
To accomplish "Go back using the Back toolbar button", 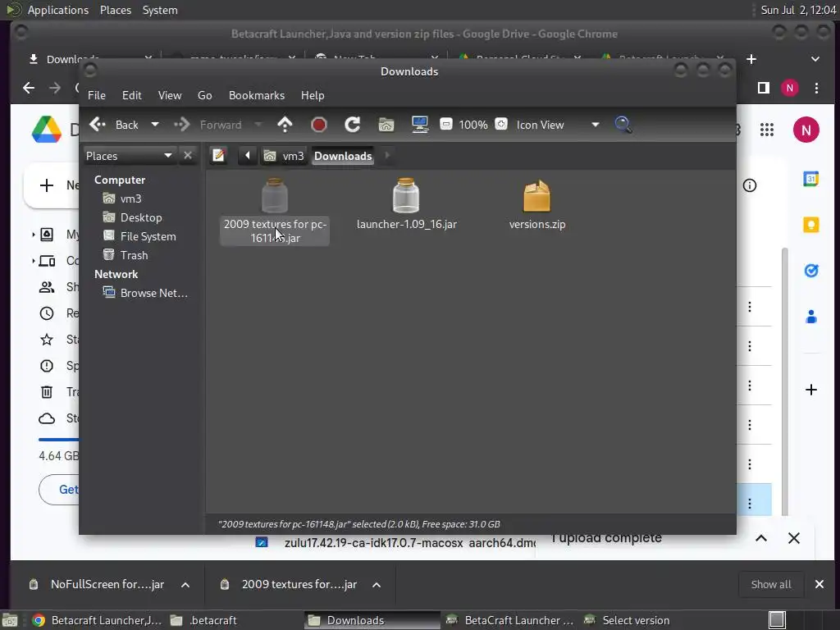I will pyautogui.click(x=113, y=125).
